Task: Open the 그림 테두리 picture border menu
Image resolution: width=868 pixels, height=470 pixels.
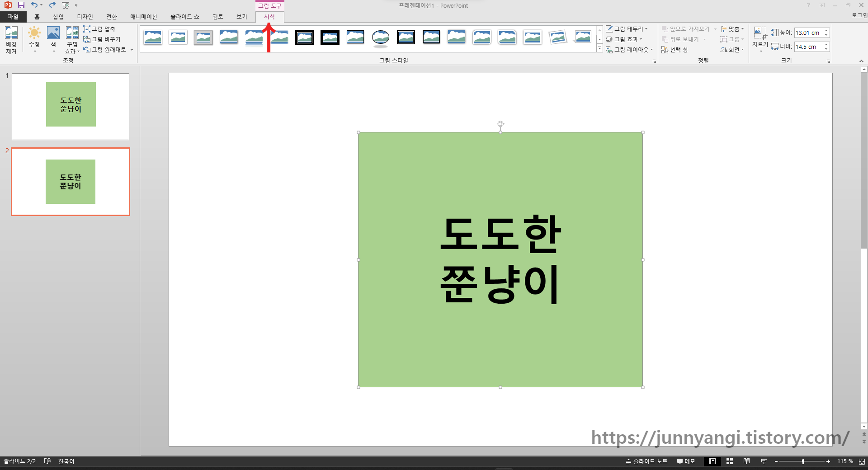Action: point(627,29)
